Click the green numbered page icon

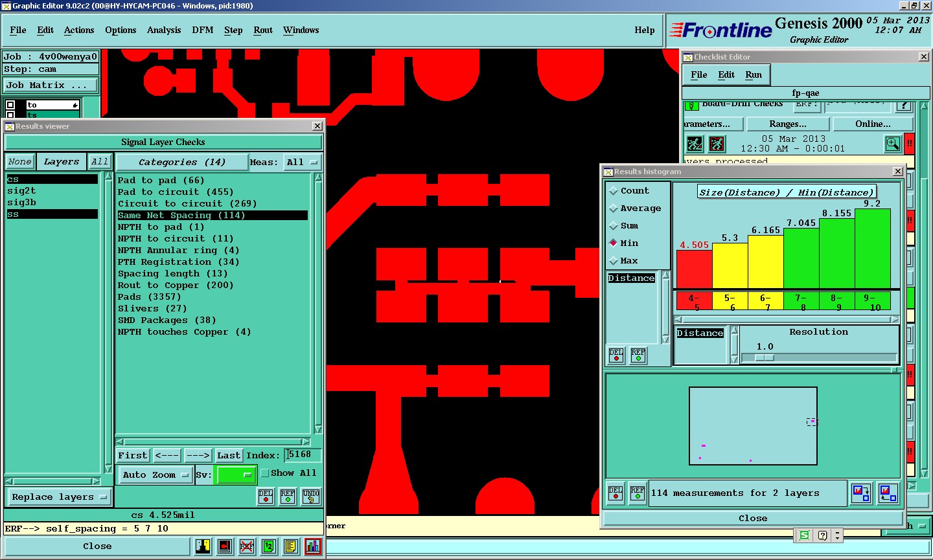269,546
